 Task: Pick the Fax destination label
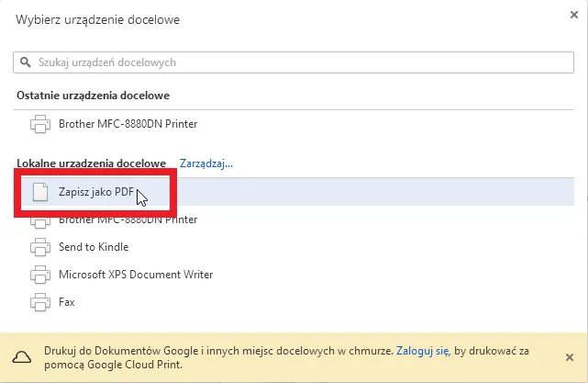[66, 302]
